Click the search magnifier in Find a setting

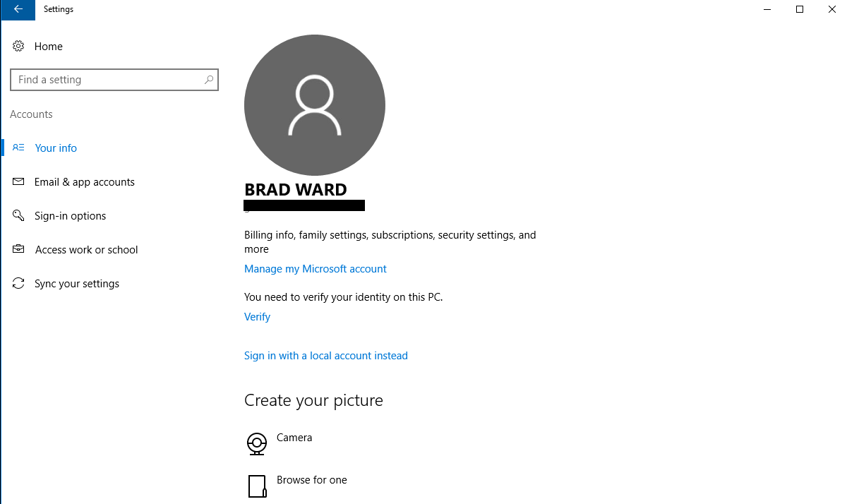pyautogui.click(x=208, y=79)
